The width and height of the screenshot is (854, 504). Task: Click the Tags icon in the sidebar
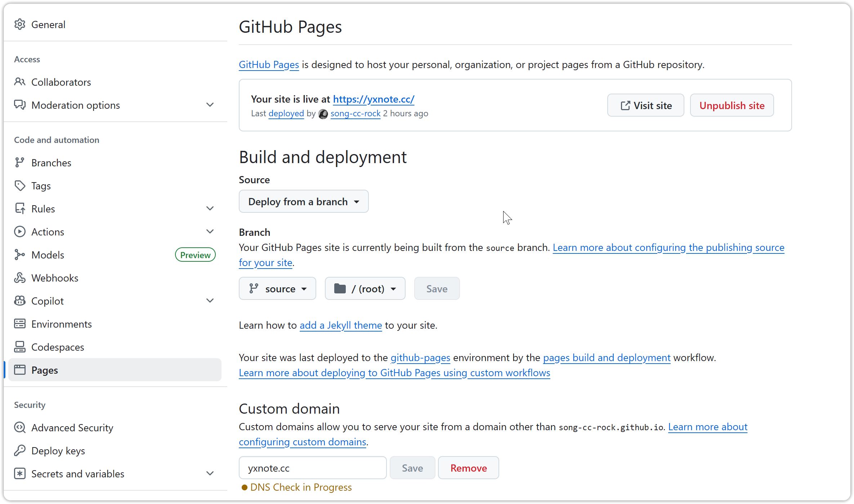coord(20,185)
